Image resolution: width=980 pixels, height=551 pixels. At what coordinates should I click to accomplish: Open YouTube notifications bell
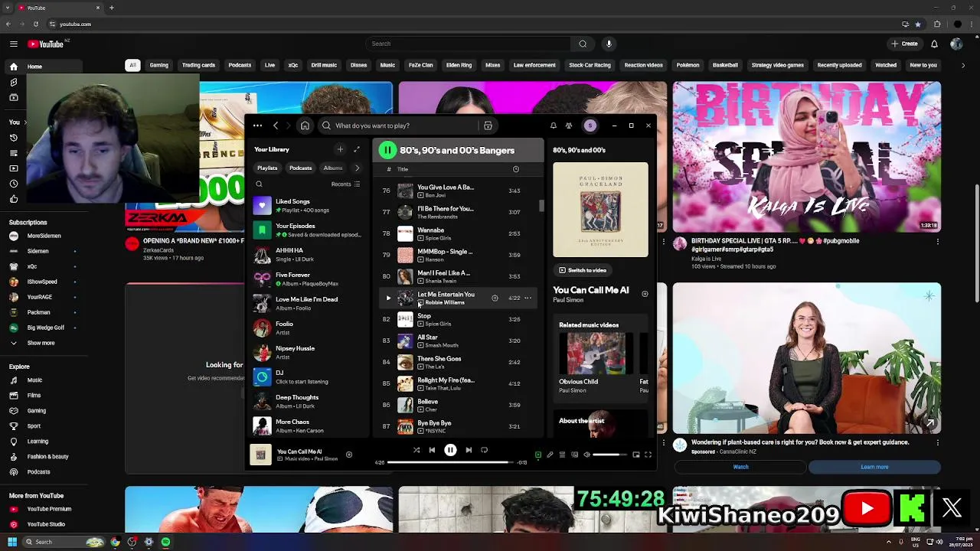tap(934, 44)
